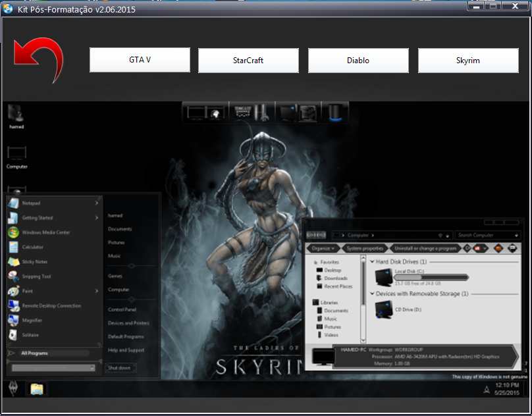Launch Snipping Tool from start menu
Viewport: 532px width, 416px height.
coord(13,276)
